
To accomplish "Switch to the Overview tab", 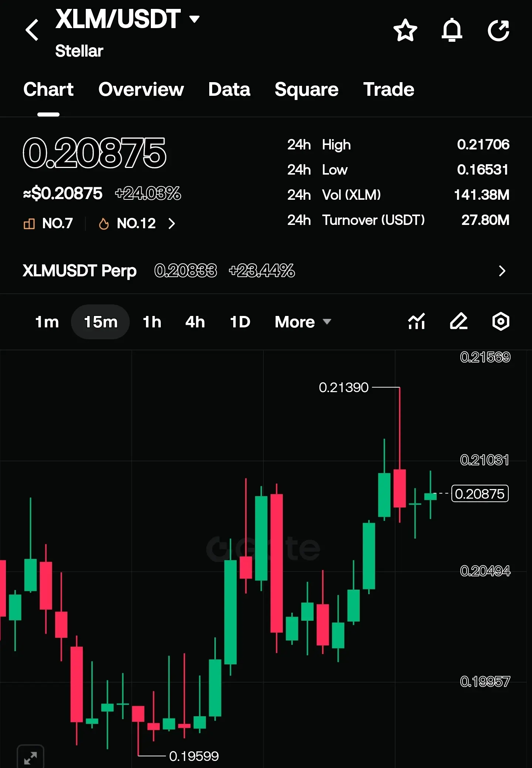I will tap(141, 90).
